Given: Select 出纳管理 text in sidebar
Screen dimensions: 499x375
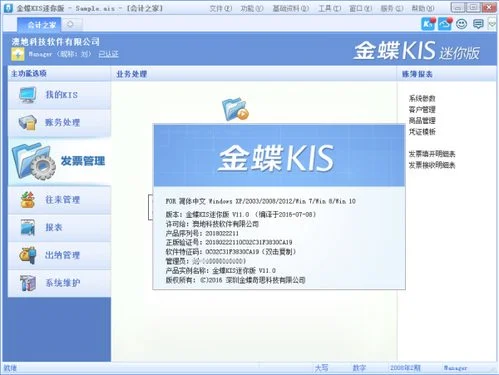Looking at the screenshot, I should pos(62,255).
